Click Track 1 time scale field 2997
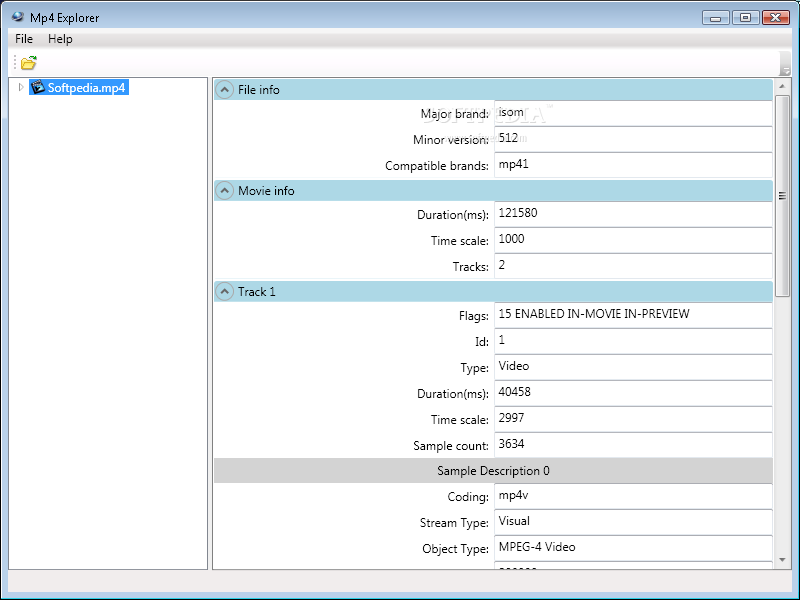The image size is (800, 600). (633, 419)
